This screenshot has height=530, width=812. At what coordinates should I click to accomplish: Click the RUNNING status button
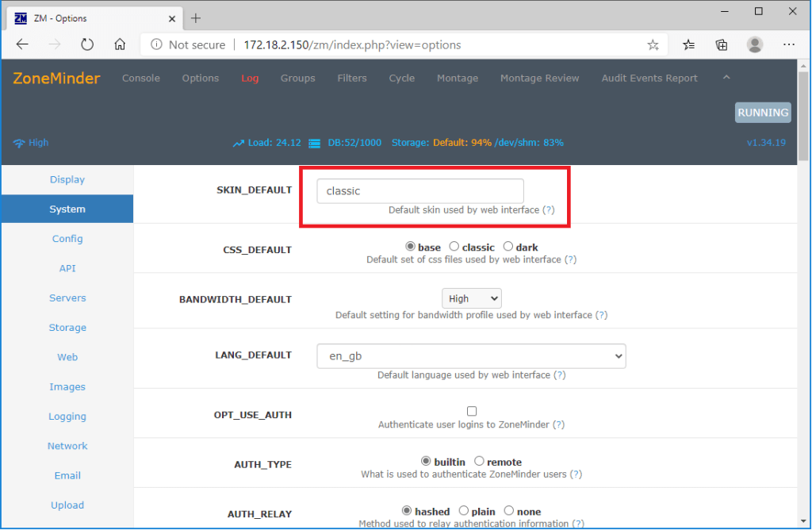(763, 113)
